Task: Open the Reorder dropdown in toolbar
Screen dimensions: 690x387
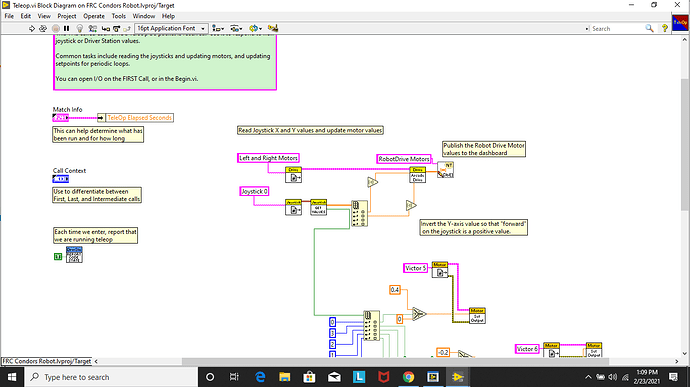Action: point(255,28)
